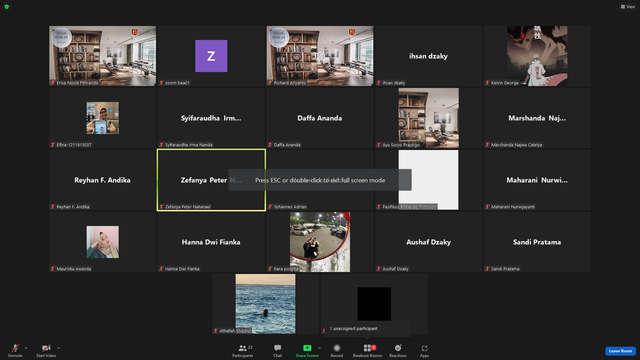Open the Chat panel

(278, 350)
